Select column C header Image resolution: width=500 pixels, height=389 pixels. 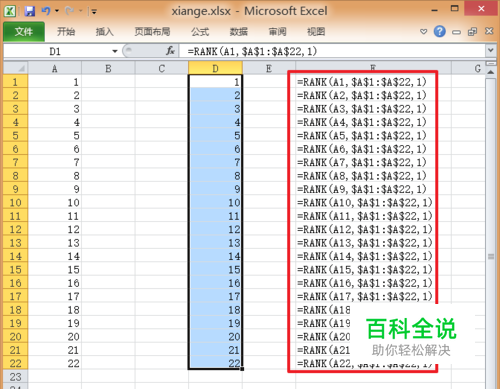[162, 69]
